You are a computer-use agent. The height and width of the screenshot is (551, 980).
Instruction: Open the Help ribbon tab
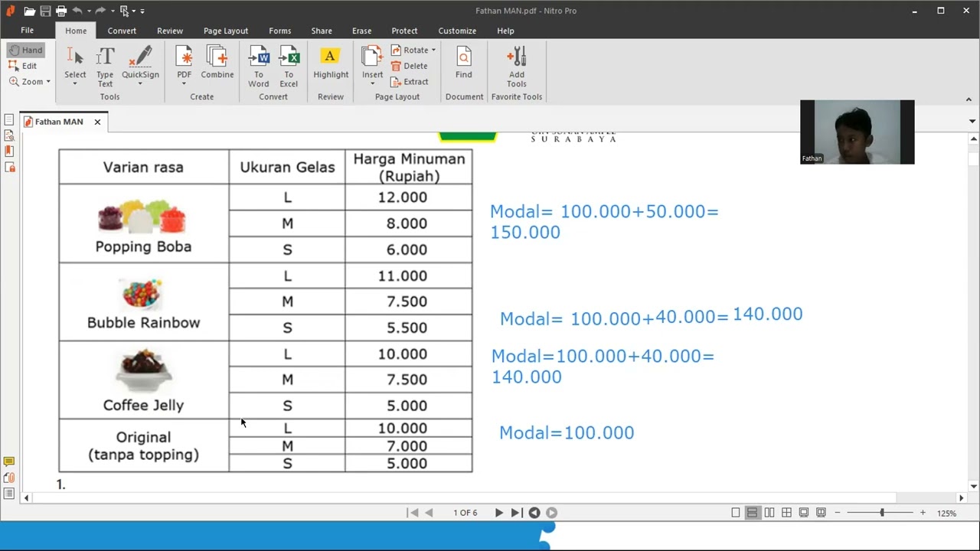tap(505, 31)
